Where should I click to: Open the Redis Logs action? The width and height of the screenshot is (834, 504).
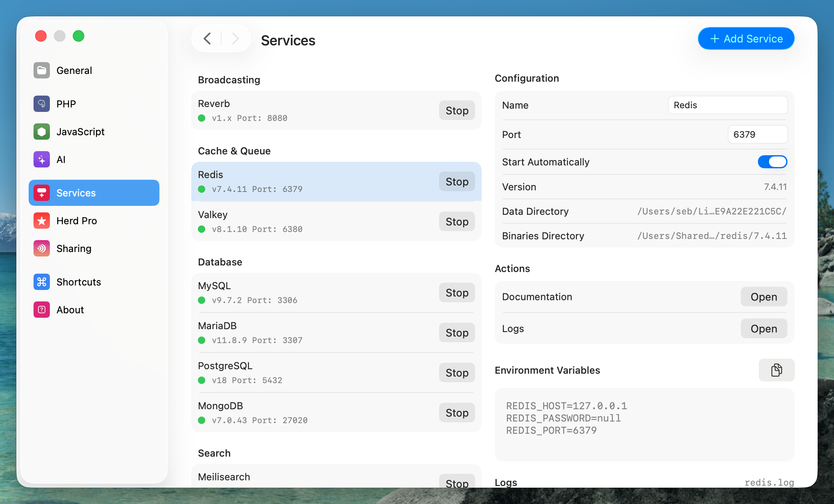pyautogui.click(x=764, y=328)
